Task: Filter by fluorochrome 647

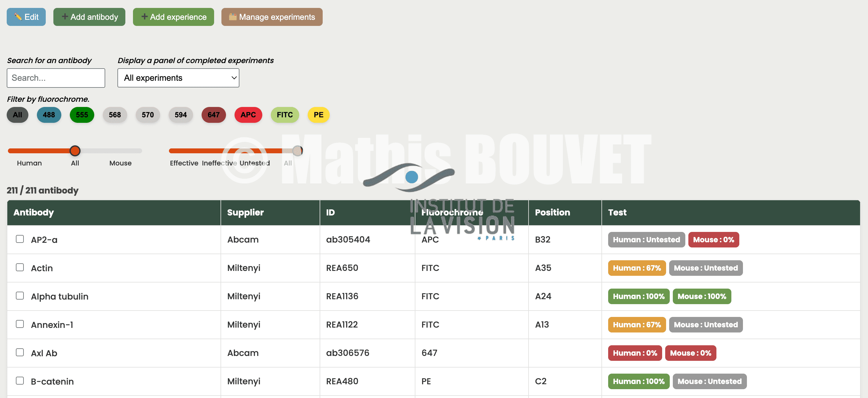Action: coord(213,115)
